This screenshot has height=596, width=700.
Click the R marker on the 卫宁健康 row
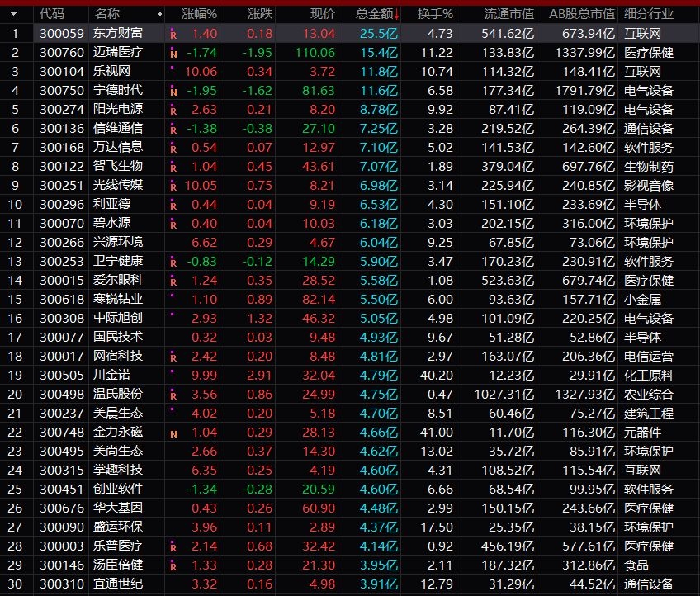point(173,263)
